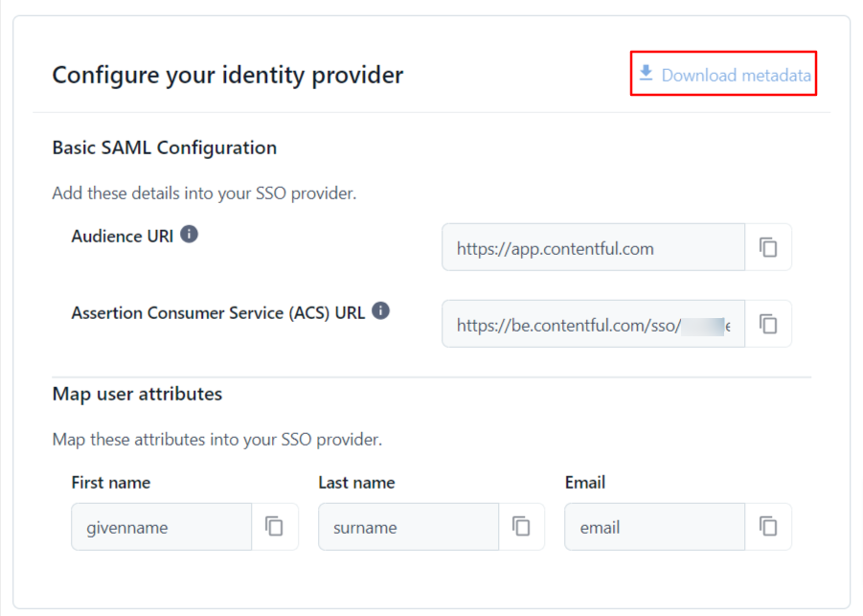Copy the surname attribute
863x616 pixels.
521,527
